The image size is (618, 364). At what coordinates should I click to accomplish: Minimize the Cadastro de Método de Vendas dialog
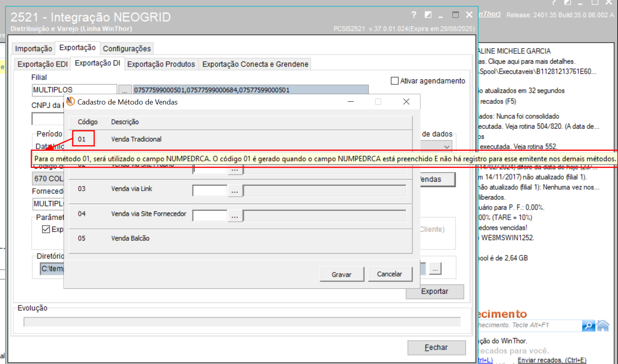point(351,102)
